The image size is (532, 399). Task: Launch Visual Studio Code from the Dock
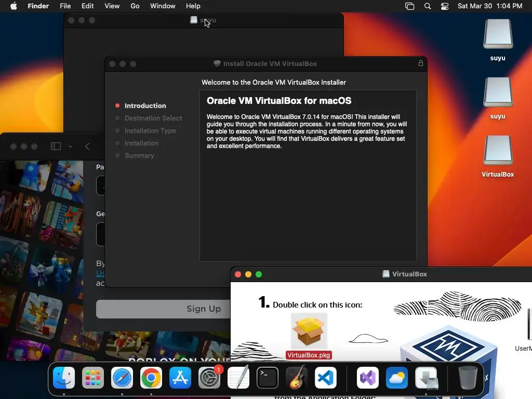tap(326, 378)
